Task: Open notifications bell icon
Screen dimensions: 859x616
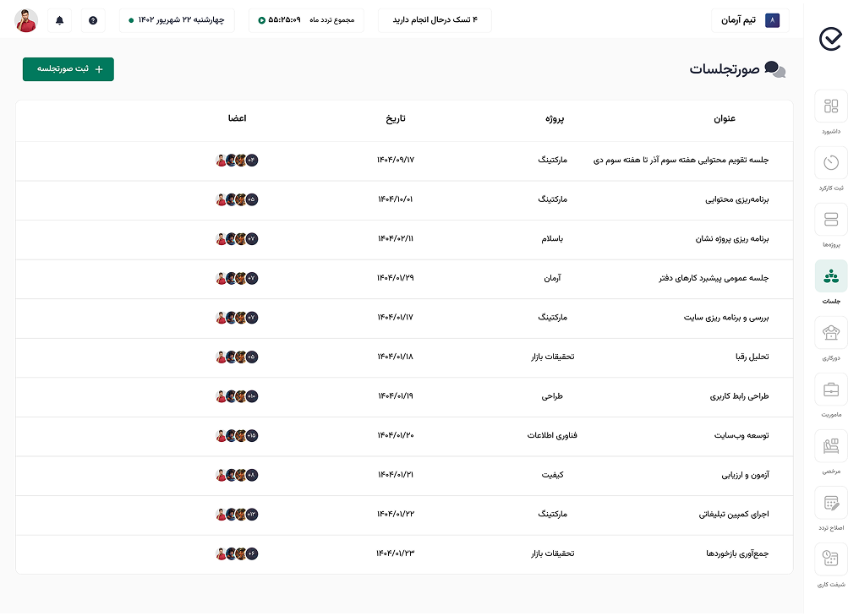Action: click(x=60, y=20)
